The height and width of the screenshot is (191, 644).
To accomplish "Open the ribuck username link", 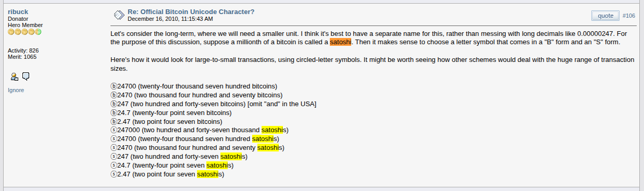I will 19,11.
